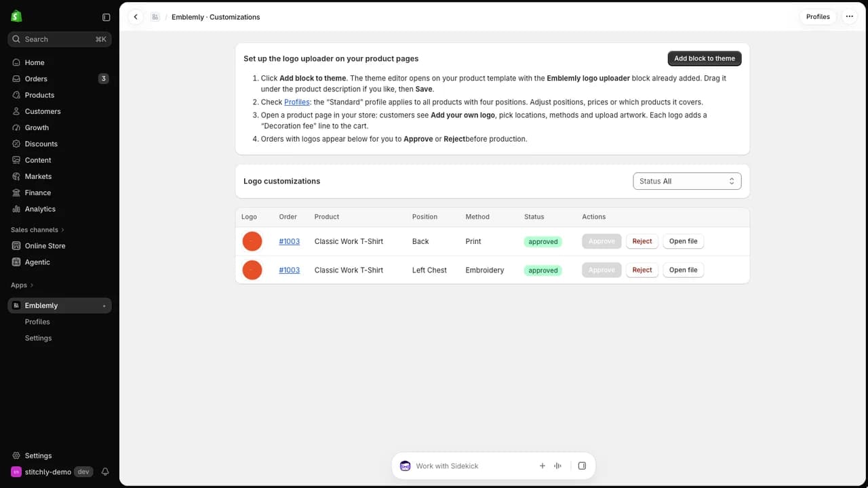Click approved badge in Back row
Screen dimensions: 868x488
pos(543,242)
